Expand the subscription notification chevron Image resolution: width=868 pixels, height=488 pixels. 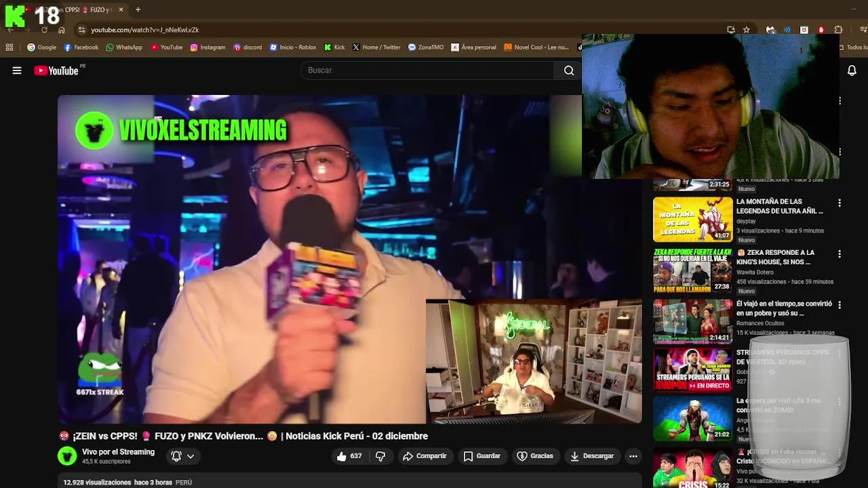[x=191, y=456]
